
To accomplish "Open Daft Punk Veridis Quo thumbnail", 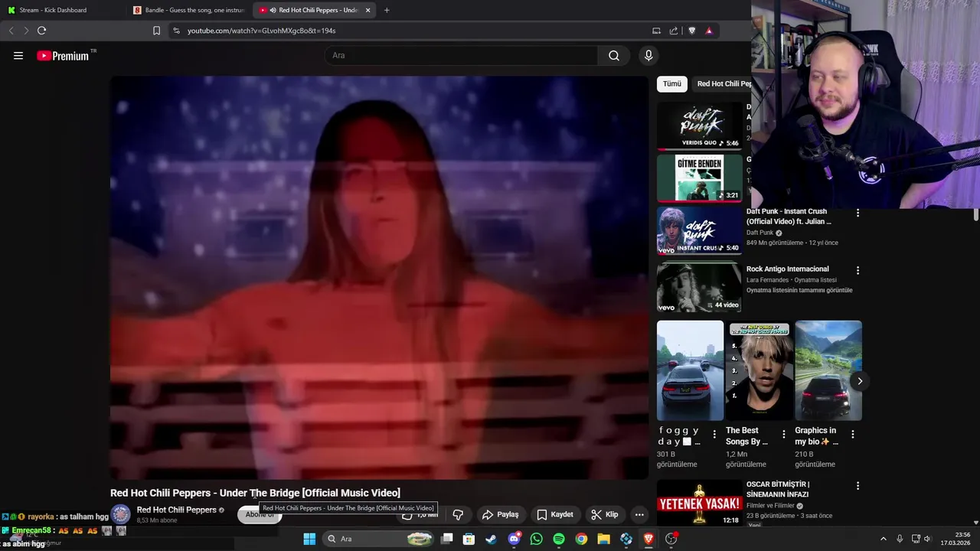I will 699,126.
